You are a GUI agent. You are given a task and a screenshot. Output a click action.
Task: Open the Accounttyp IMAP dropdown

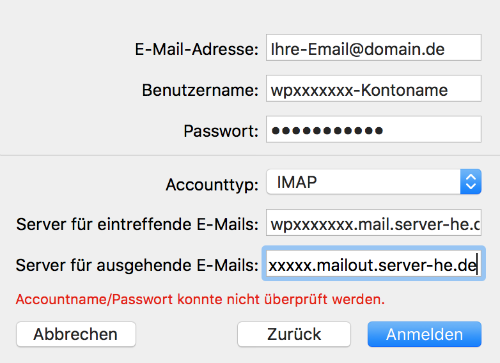click(x=374, y=182)
